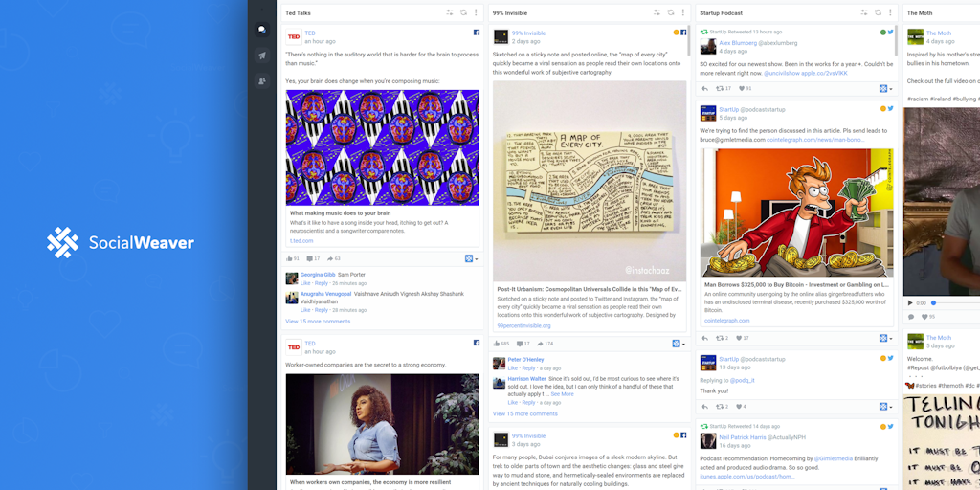This screenshot has width=980, height=490.
Task: Like Anugraha Venugopal's comment
Action: click(x=305, y=310)
